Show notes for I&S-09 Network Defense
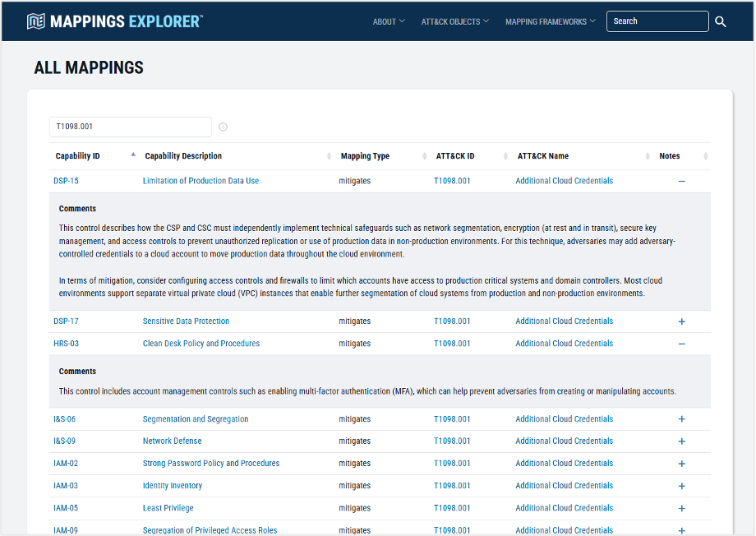The height and width of the screenshot is (536, 756). [x=681, y=441]
